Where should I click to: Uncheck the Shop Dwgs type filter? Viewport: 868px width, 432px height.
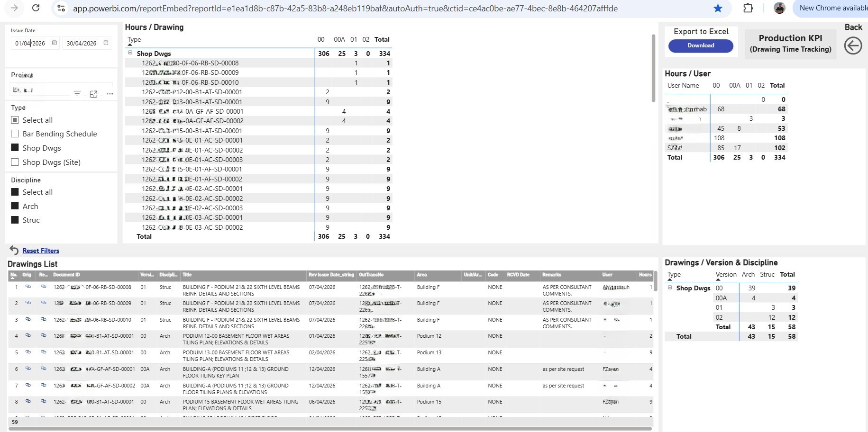[14, 147]
